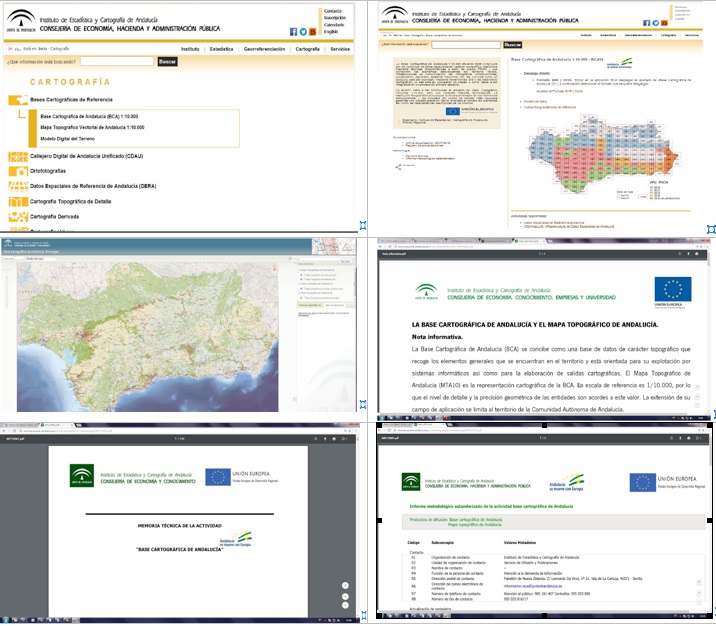
Task: Focus search field on the Cartografía menu page
Action: [117, 61]
